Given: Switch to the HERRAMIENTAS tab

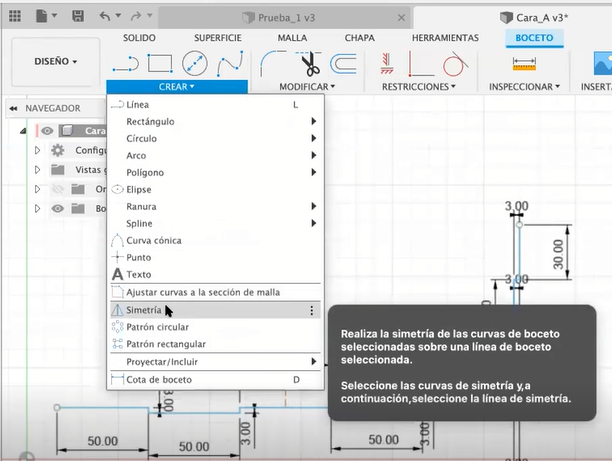Looking at the screenshot, I should point(445,38).
